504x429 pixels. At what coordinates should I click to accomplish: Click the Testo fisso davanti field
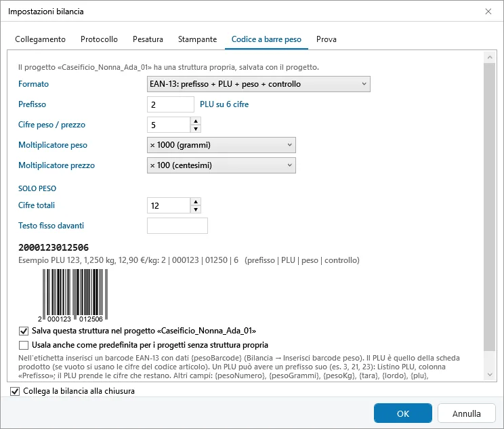point(177,226)
